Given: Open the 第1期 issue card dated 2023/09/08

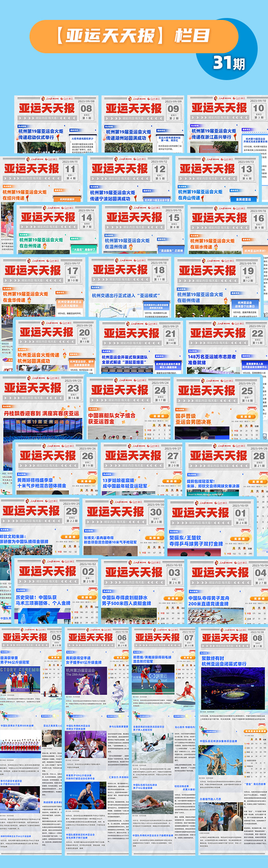Looking at the screenshot, I should 56,124.
